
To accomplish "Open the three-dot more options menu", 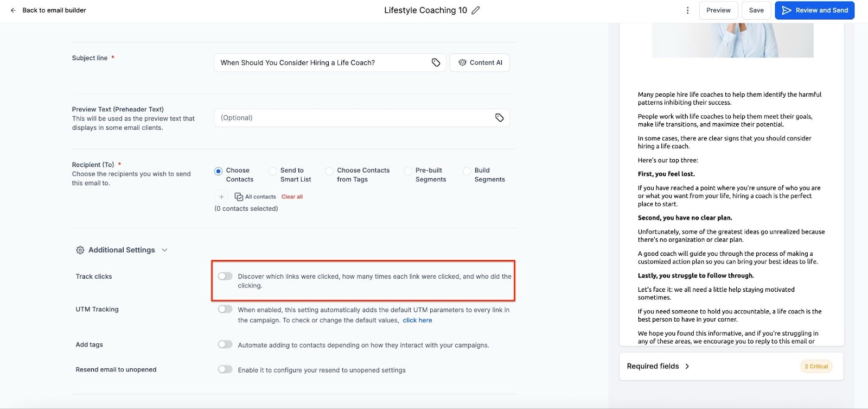I will [687, 10].
